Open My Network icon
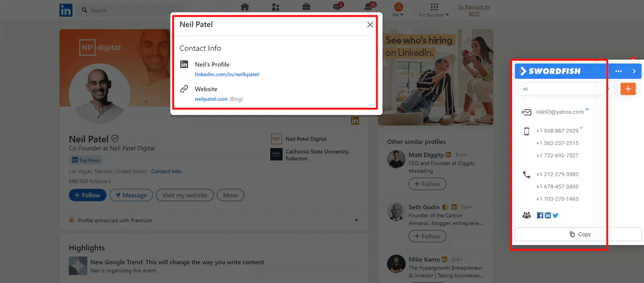The image size is (644, 283). point(275,7)
